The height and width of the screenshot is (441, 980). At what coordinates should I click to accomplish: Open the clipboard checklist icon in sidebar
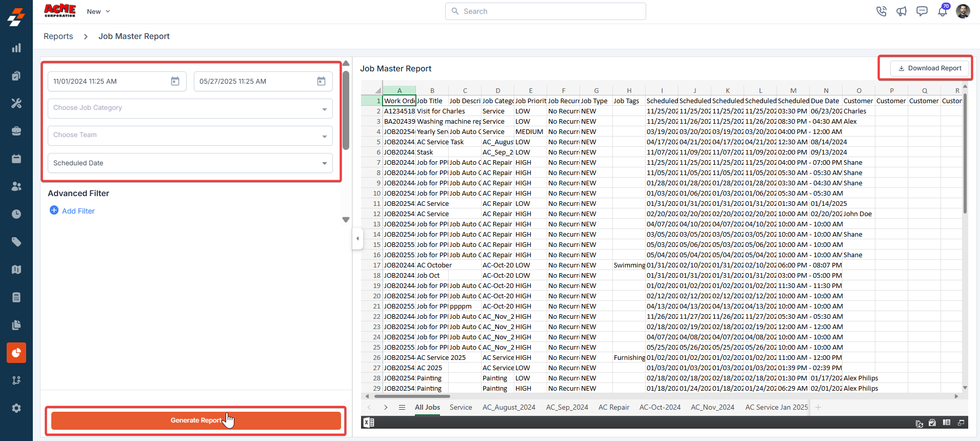16,75
